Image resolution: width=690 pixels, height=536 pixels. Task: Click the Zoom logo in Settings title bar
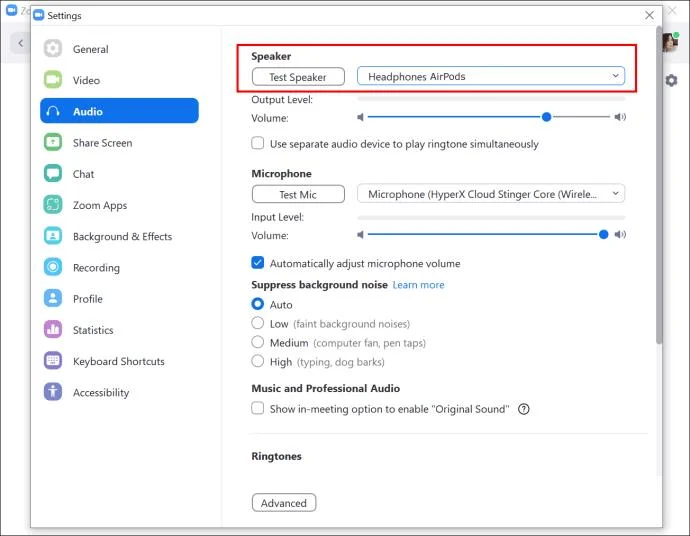(x=39, y=15)
